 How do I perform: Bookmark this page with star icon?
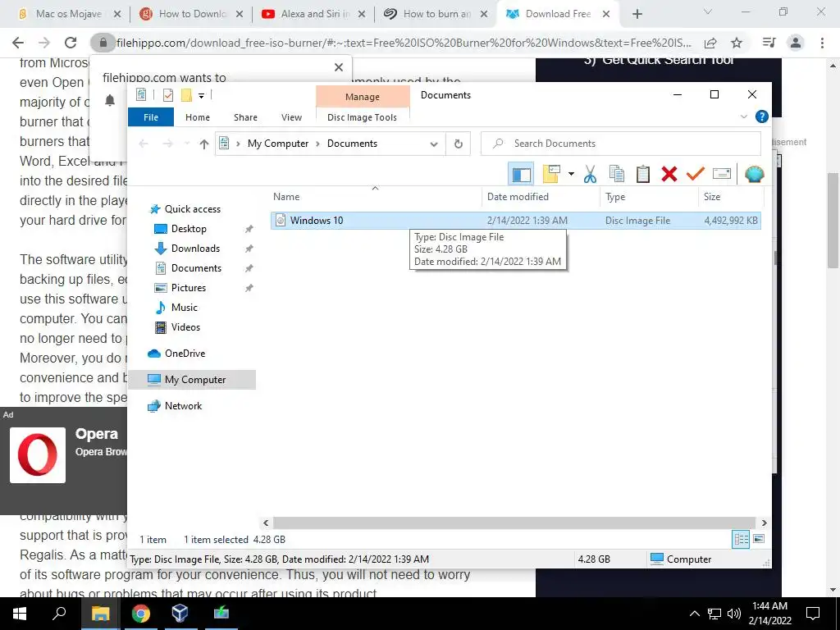click(737, 43)
